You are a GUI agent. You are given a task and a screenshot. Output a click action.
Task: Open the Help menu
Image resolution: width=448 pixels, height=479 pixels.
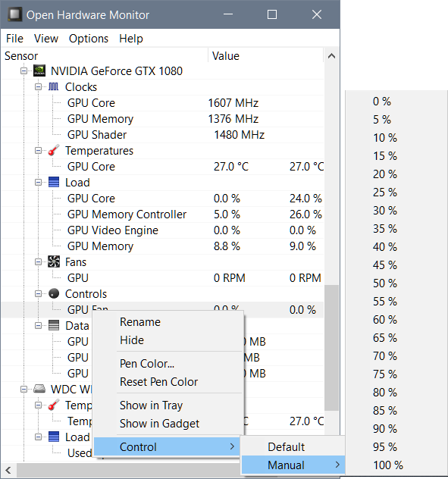pyautogui.click(x=131, y=39)
